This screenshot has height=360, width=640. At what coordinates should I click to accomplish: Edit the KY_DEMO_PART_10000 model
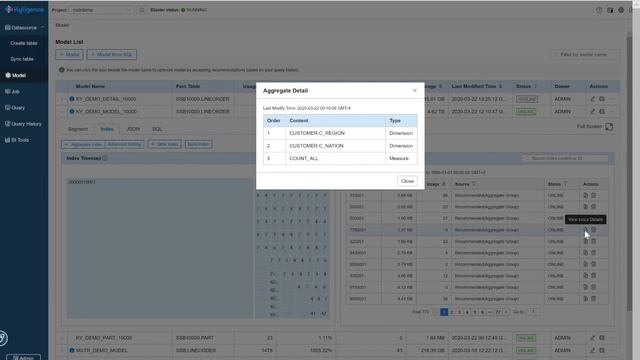tap(593, 338)
